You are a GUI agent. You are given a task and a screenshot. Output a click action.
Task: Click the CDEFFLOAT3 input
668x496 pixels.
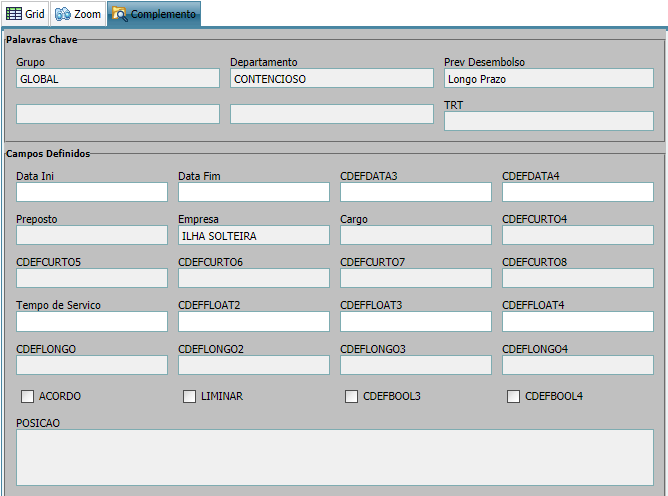coord(416,321)
